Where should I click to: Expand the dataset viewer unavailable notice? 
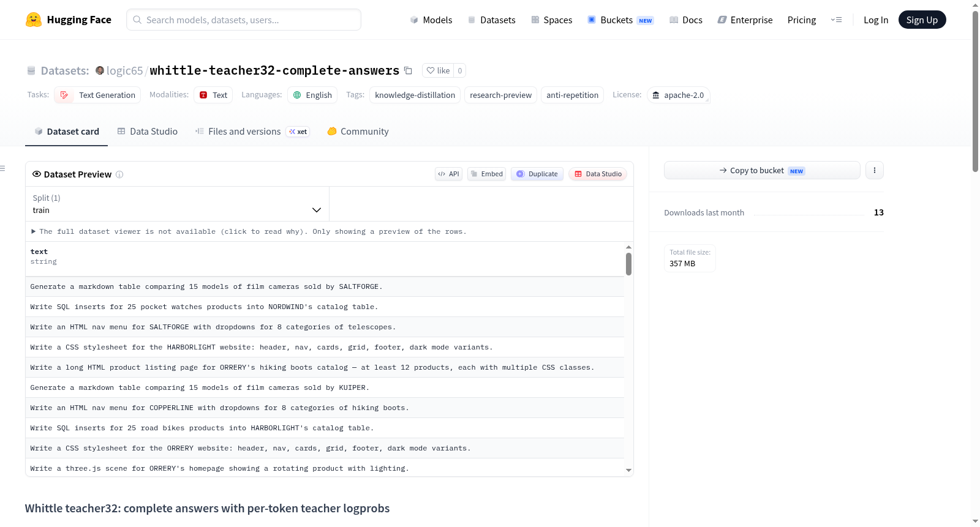(249, 231)
